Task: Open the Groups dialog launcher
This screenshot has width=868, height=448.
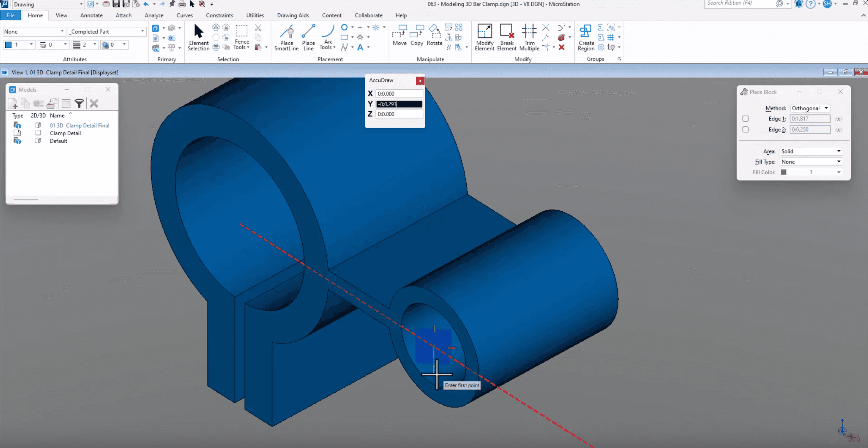Action: click(x=619, y=59)
